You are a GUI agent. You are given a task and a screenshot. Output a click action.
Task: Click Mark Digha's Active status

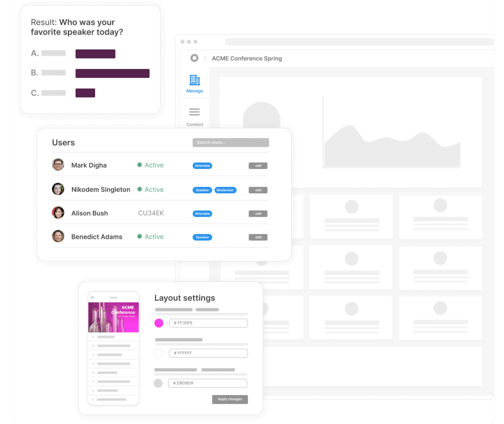(x=150, y=165)
